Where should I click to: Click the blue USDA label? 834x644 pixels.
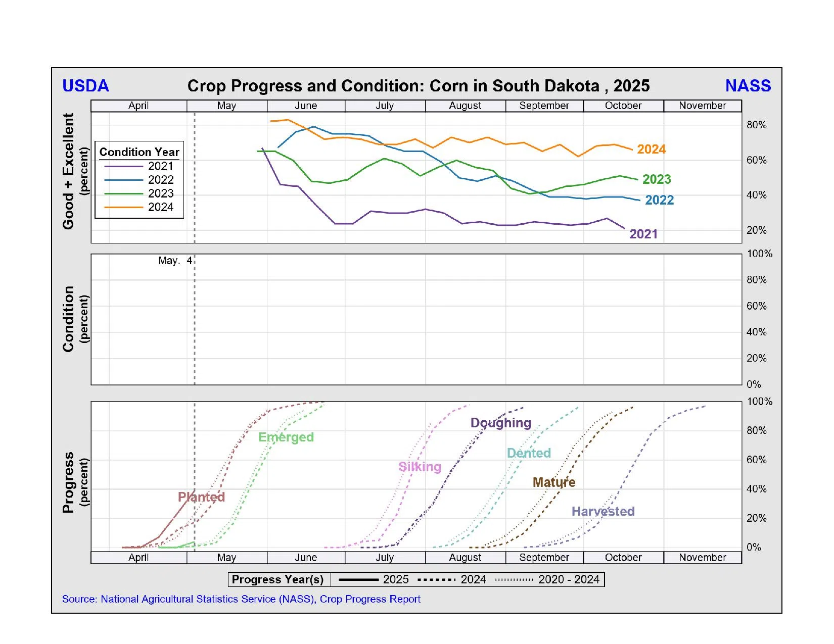tap(85, 86)
